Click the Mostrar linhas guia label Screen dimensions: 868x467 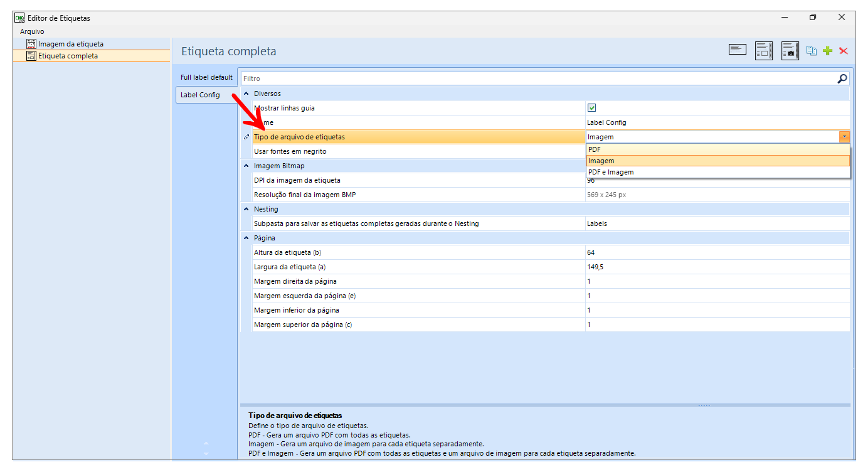pos(284,108)
